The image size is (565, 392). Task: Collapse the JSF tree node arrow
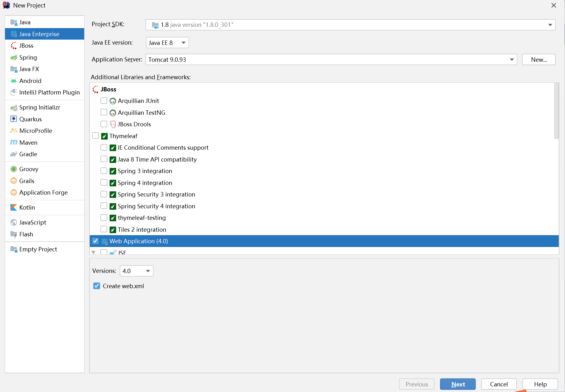pos(93,252)
